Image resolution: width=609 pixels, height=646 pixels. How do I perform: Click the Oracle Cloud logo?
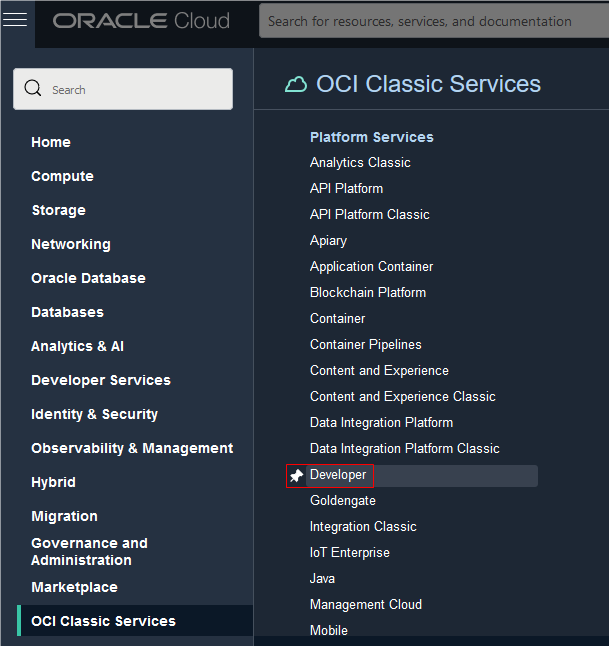[x=141, y=21]
